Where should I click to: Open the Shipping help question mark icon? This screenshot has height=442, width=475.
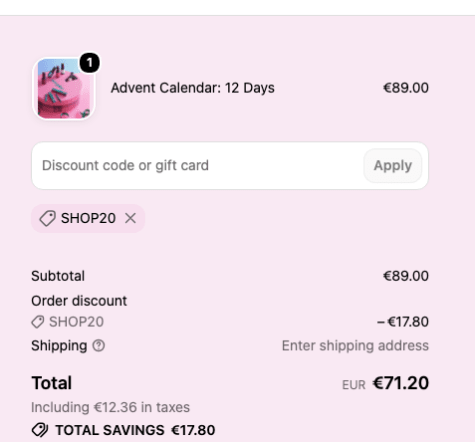coord(99,346)
